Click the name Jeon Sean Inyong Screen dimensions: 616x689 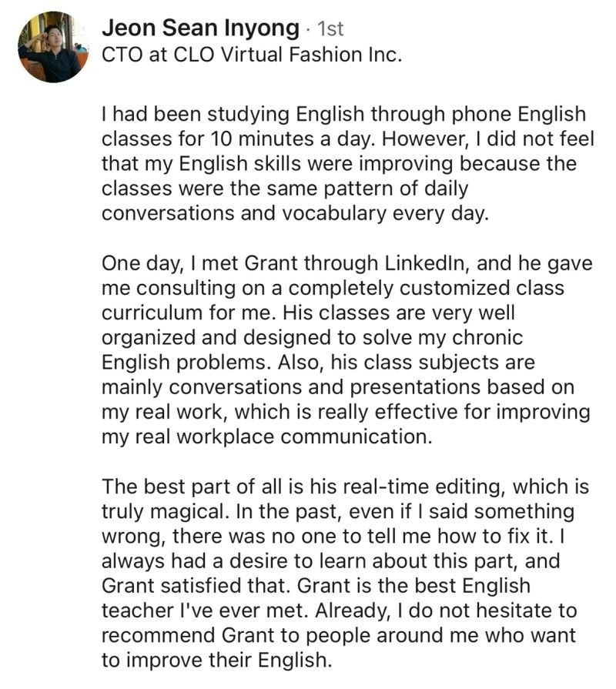coord(200,28)
